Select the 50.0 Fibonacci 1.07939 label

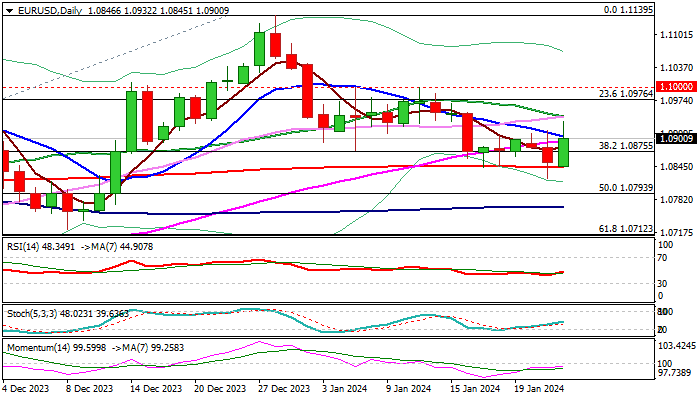[625, 188]
